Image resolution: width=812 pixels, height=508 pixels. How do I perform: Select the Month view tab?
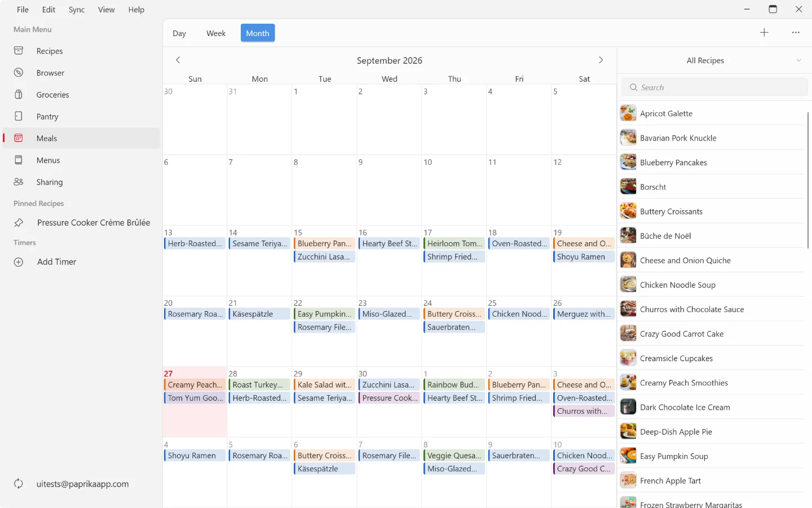(258, 33)
